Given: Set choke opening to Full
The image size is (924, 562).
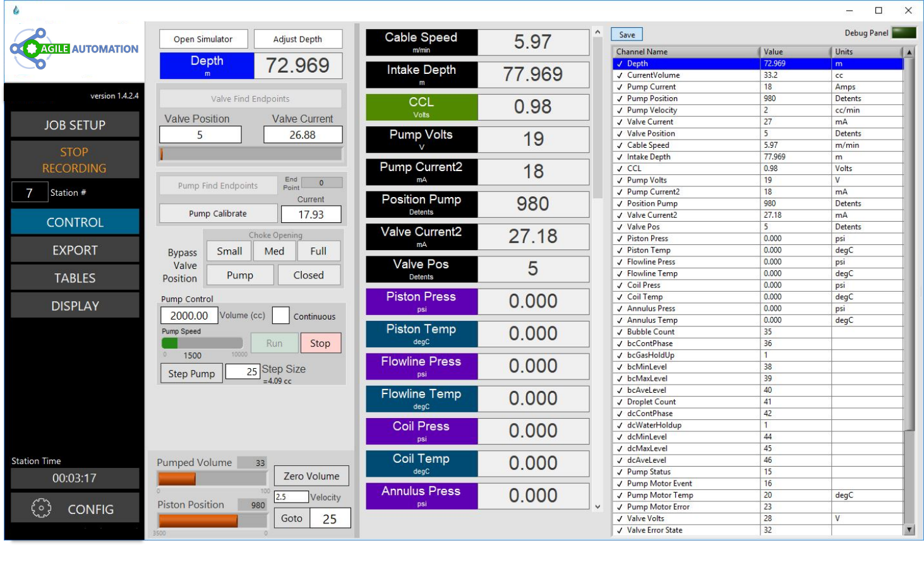Looking at the screenshot, I should tap(319, 251).
